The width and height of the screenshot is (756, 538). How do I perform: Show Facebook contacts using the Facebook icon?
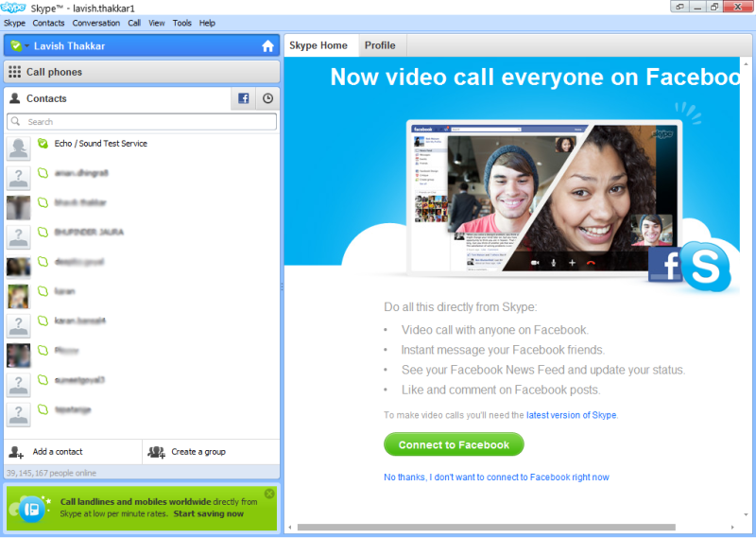244,98
